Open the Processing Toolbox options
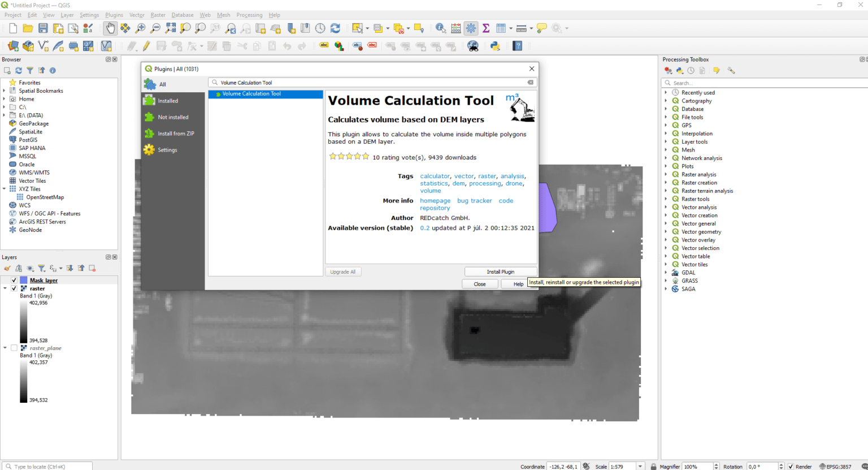The height and width of the screenshot is (470, 868). coord(731,70)
